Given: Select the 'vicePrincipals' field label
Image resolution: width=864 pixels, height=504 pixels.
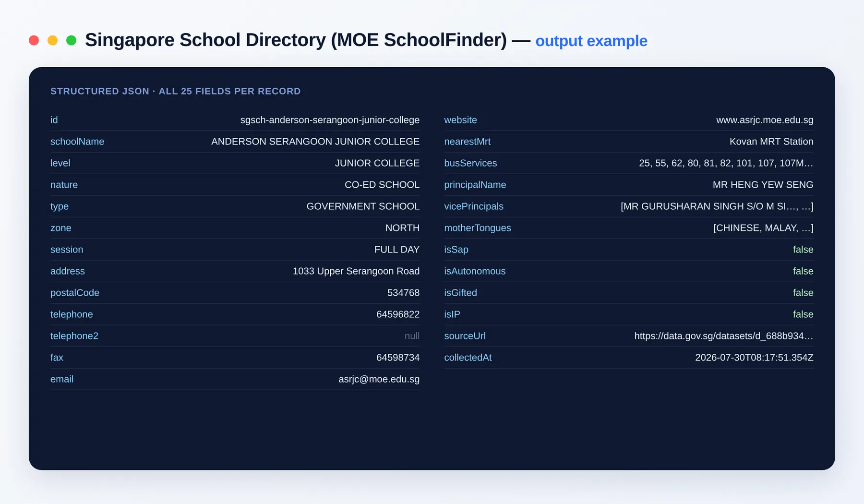Looking at the screenshot, I should 474,206.
